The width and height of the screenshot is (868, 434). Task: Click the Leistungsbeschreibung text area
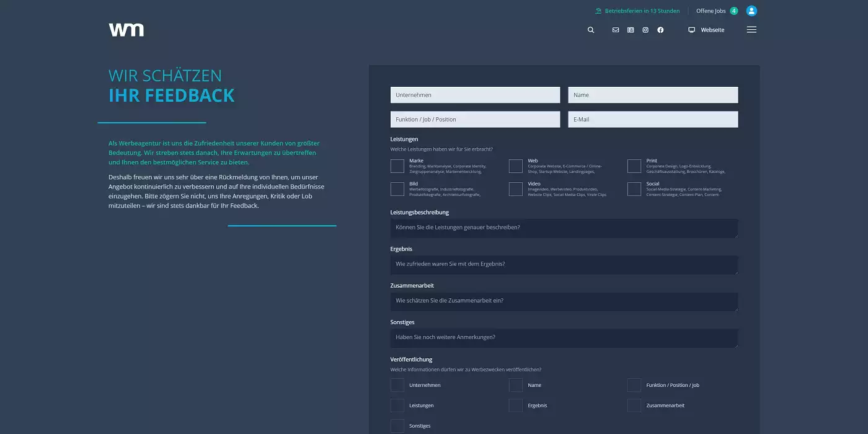564,228
